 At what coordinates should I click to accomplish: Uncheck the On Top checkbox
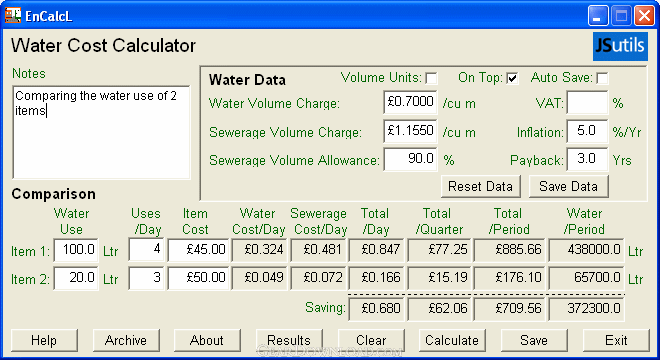click(512, 78)
